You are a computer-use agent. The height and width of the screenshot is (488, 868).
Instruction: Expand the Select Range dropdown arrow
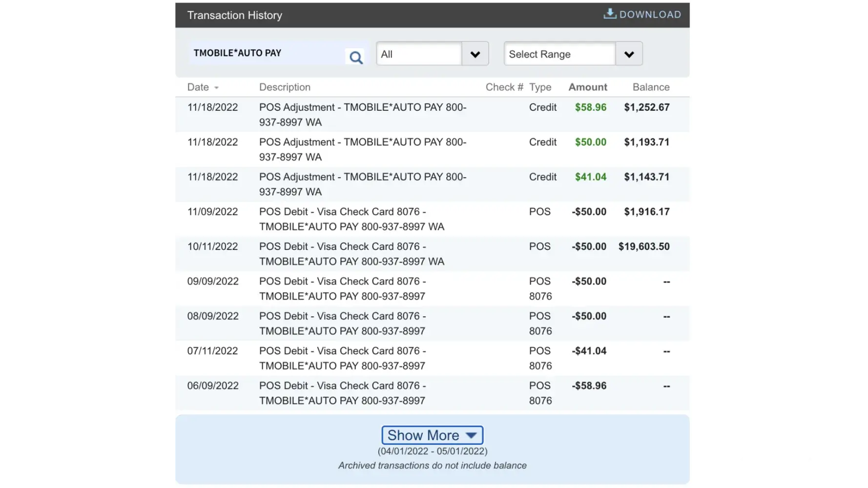[629, 54]
